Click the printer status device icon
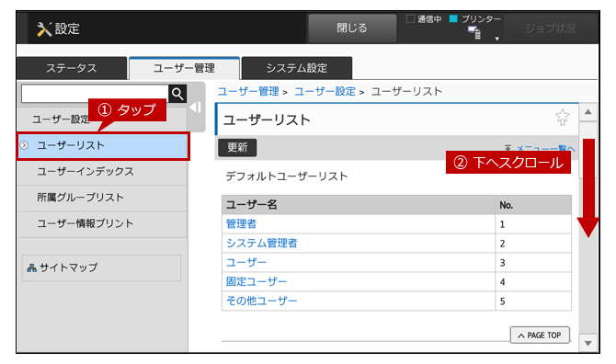This screenshot has height=364, width=616. (474, 32)
